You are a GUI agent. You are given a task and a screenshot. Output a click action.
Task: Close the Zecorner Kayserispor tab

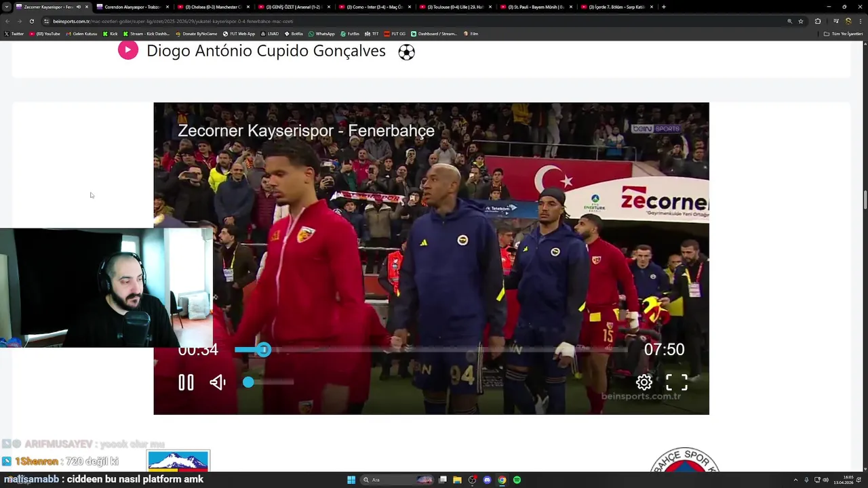pos(86,7)
